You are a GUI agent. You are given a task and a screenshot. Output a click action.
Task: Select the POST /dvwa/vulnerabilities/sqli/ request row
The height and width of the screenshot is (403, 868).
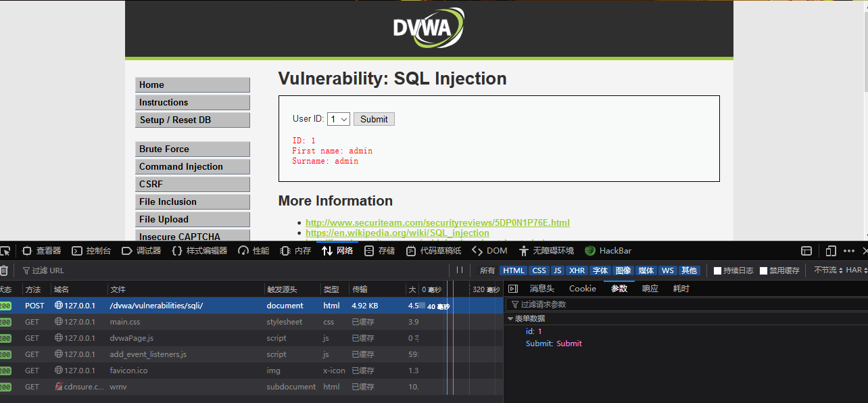tap(251, 306)
